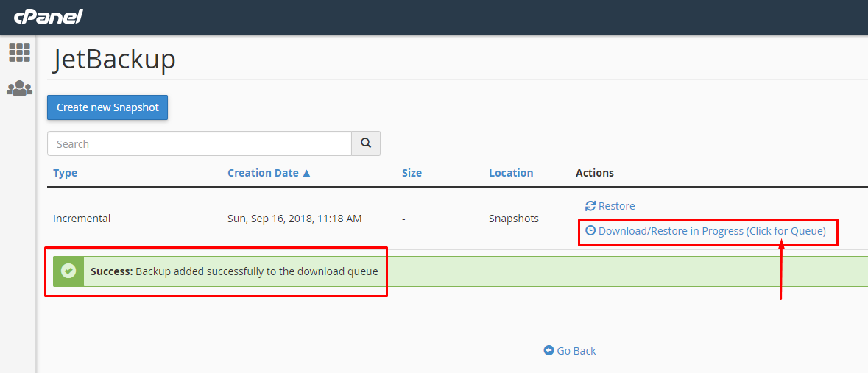This screenshot has height=373, width=868.
Task: Create a new snapshot
Action: (x=107, y=107)
